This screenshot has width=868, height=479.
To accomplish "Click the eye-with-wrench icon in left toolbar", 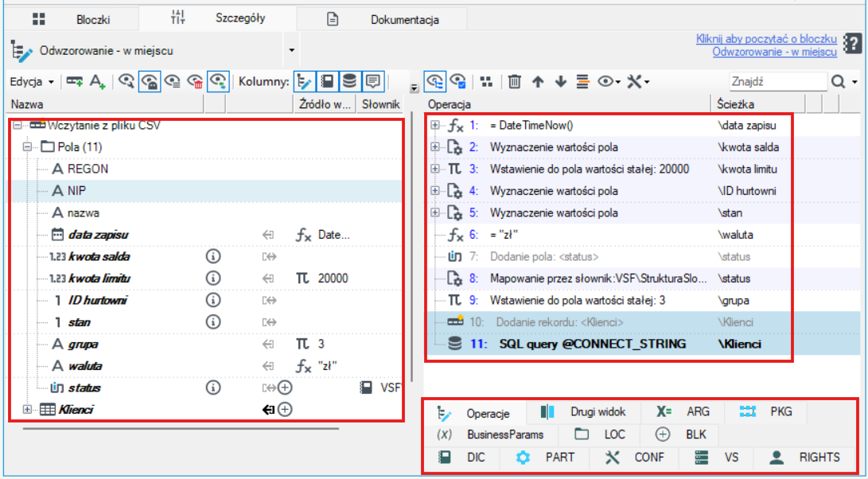I will (x=127, y=82).
